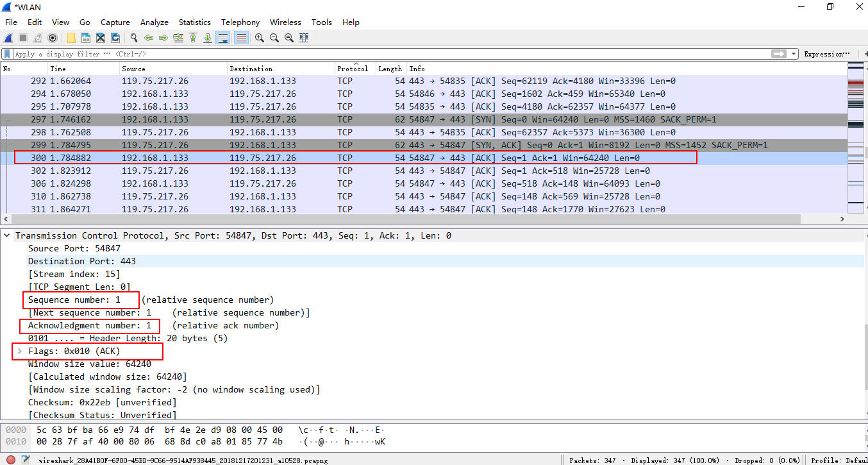Stop the running packet capture
868x465 pixels.
click(23, 38)
